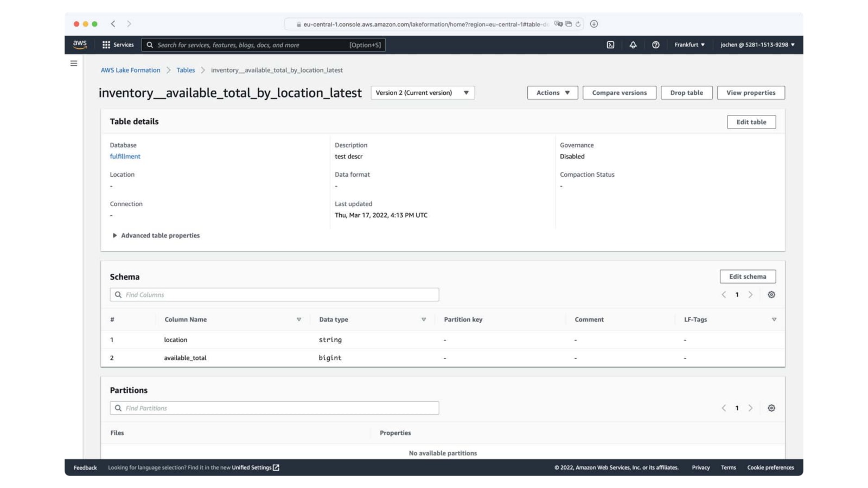
Task: Open the Terms footer link
Action: [x=729, y=468]
